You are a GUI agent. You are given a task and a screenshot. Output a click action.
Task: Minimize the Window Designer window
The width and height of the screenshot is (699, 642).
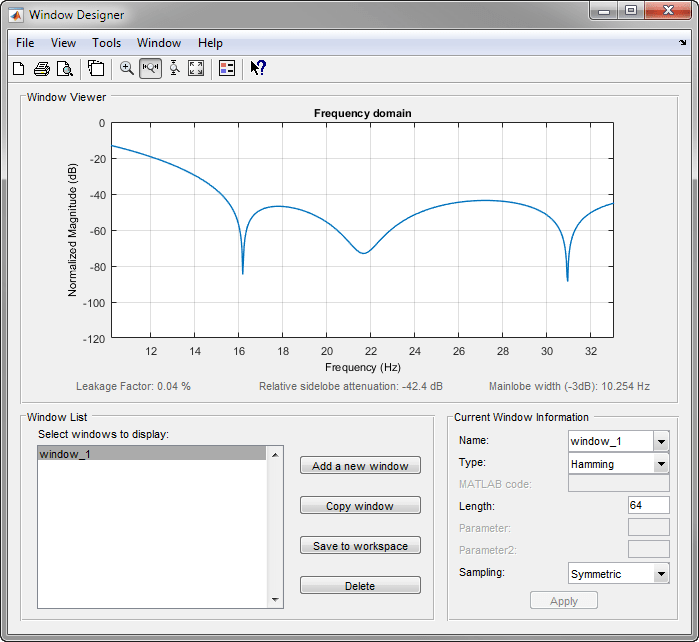[x=604, y=11]
